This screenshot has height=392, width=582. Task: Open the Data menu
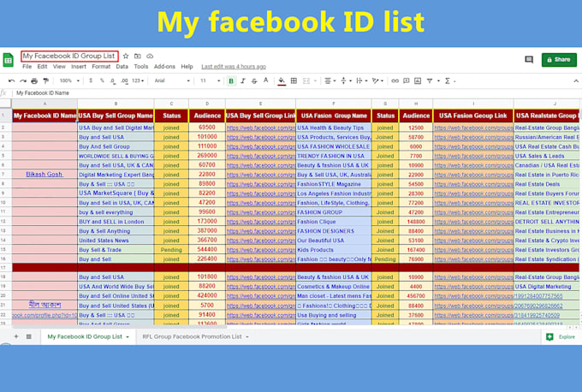(x=122, y=67)
